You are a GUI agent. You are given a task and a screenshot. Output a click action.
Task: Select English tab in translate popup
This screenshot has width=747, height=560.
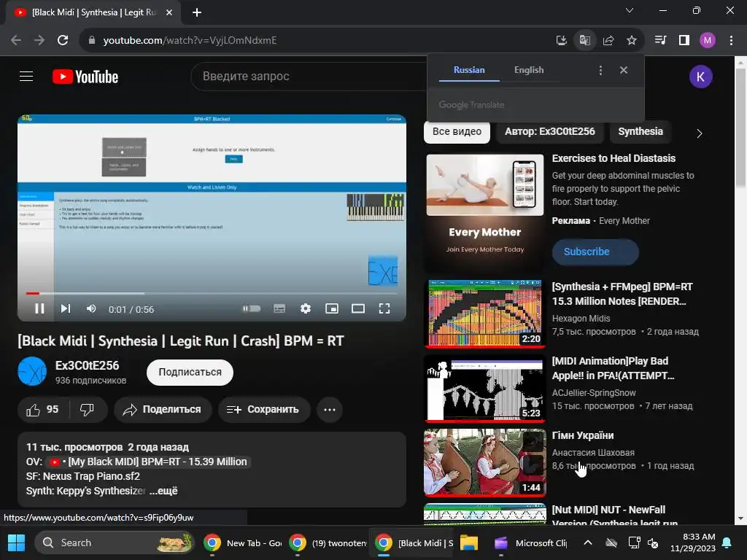click(529, 70)
